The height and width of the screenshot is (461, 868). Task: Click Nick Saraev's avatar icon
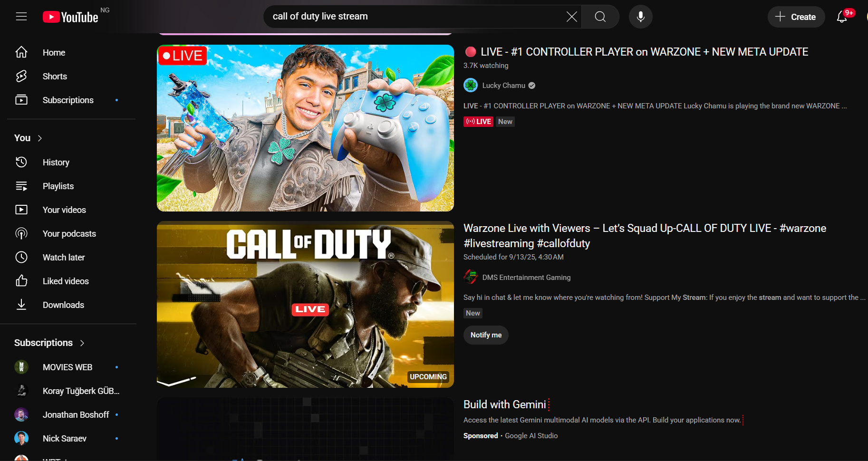[21, 438]
